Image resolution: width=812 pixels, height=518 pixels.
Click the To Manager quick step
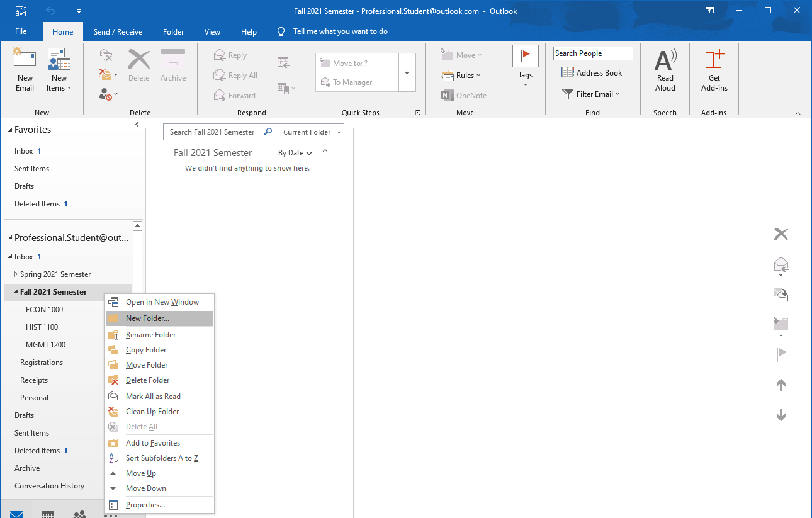pyautogui.click(x=346, y=82)
